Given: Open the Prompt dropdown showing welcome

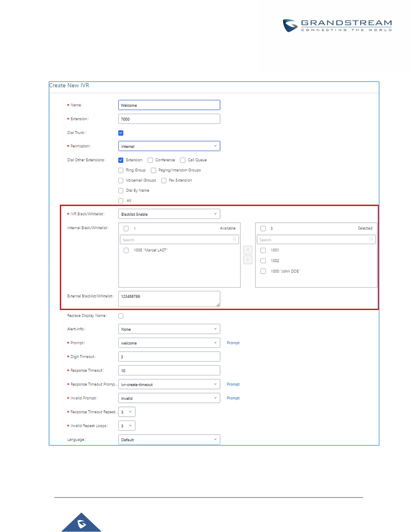Looking at the screenshot, I should click(x=169, y=343).
